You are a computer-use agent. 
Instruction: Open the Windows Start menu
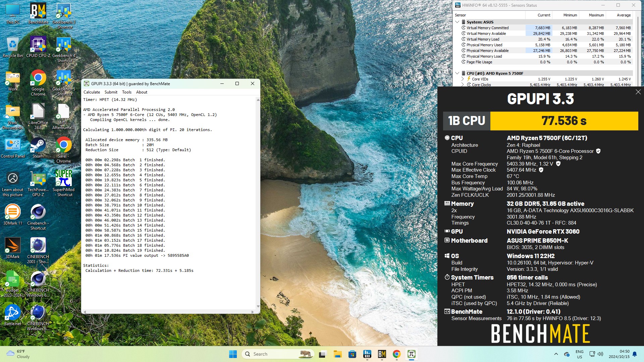tap(233, 354)
